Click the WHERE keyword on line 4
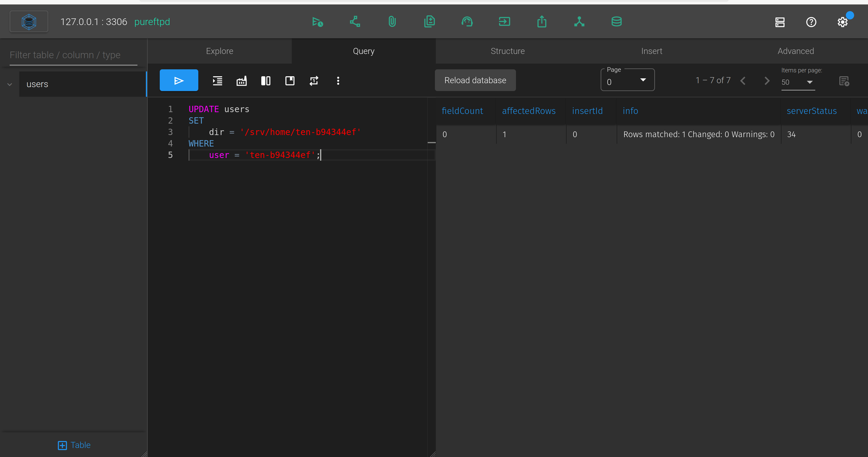This screenshot has width=868, height=457. pos(201,143)
